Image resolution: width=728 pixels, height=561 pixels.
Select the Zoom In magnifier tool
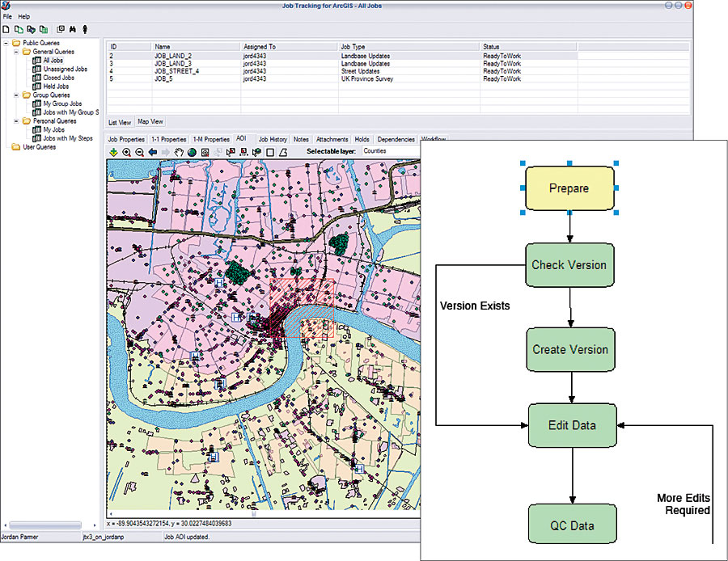click(126, 152)
